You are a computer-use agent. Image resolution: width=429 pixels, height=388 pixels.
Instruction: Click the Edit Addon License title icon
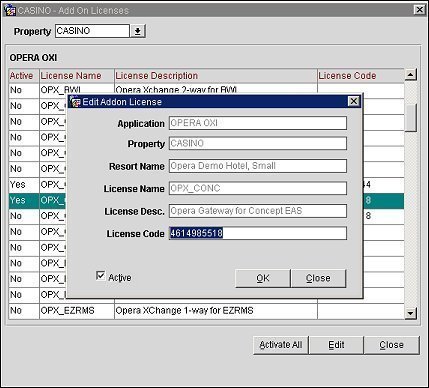75,101
